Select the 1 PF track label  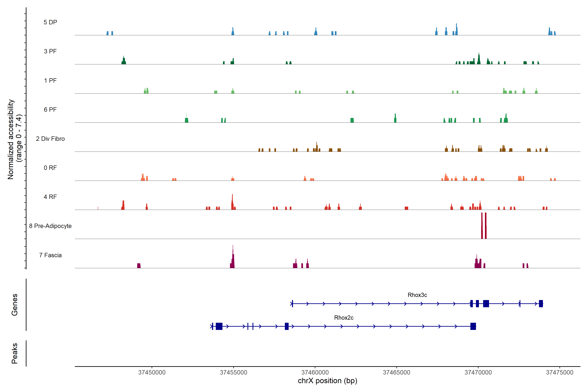pos(50,81)
